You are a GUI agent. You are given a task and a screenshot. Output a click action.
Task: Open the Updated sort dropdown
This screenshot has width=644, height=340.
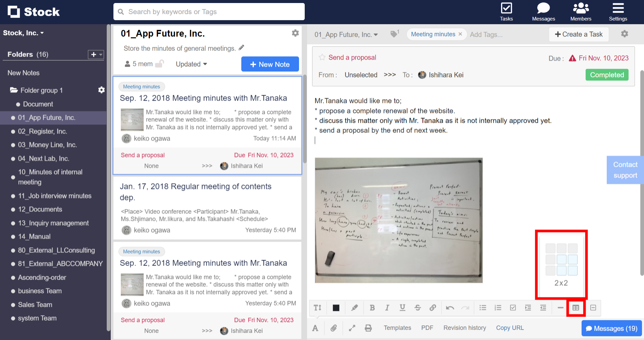191,64
